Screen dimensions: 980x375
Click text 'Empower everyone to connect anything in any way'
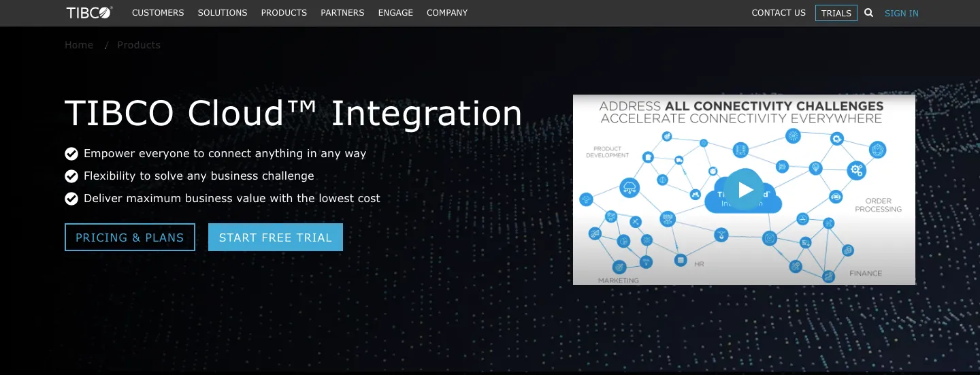click(x=225, y=154)
